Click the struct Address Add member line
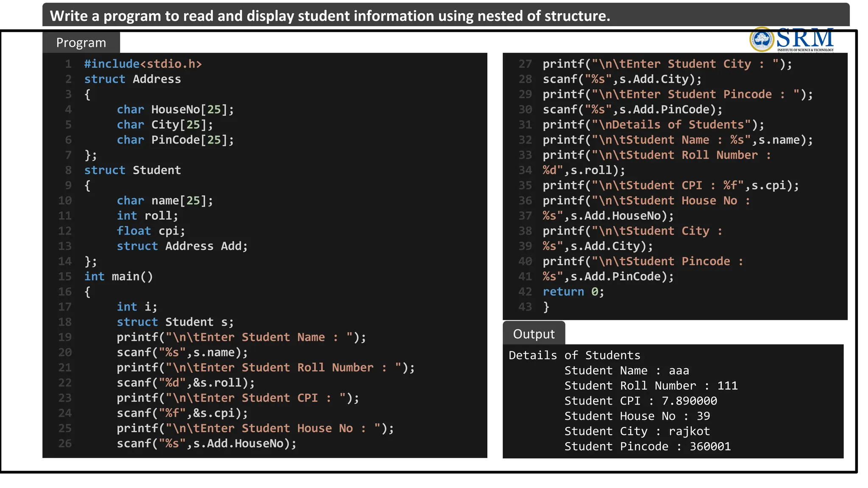The width and height of the screenshot is (868, 488). click(x=182, y=246)
